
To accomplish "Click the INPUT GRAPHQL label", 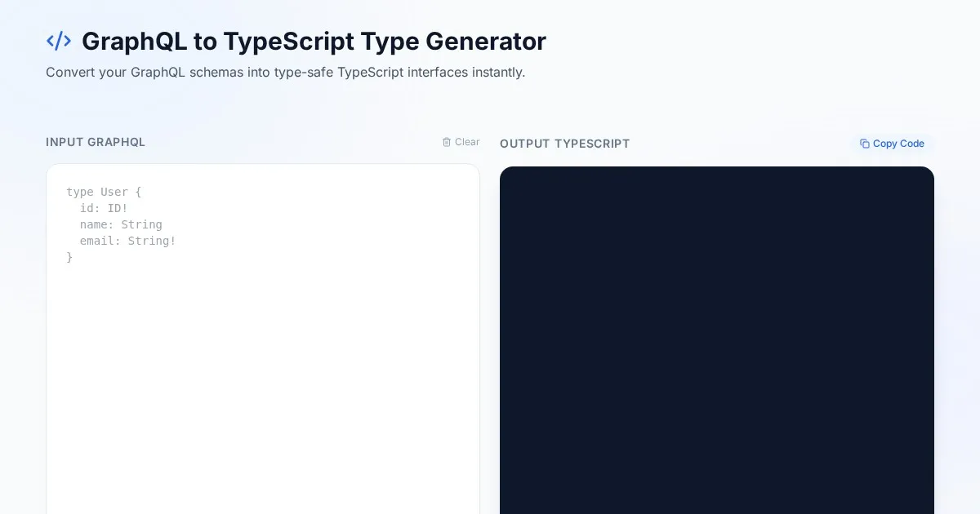I will (x=96, y=142).
